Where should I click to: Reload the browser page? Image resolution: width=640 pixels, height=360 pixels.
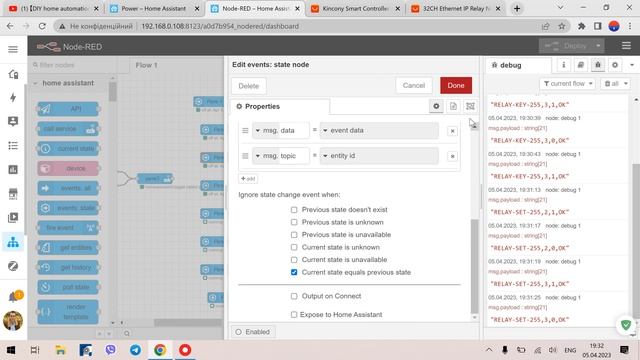click(42, 26)
